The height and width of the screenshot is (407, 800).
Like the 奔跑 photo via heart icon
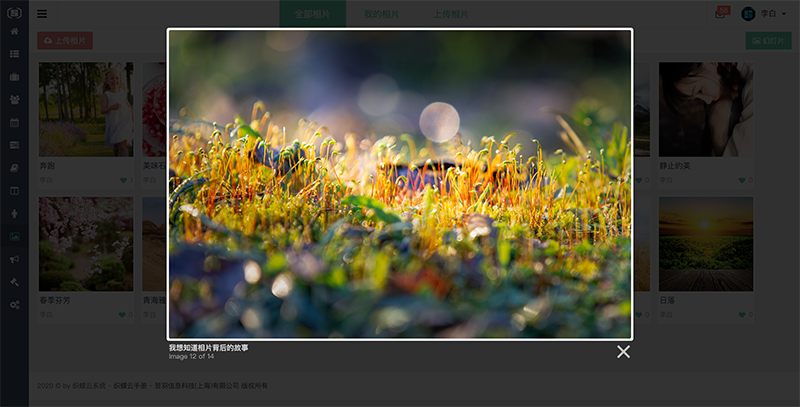point(123,180)
